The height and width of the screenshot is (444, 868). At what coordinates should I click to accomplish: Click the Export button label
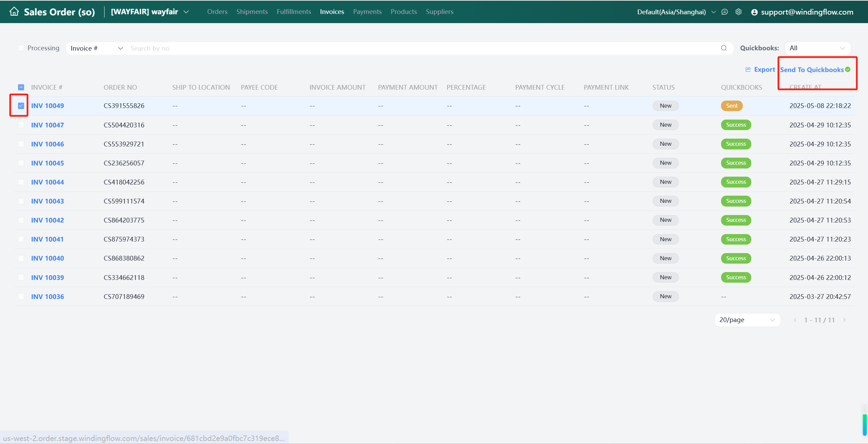(x=765, y=69)
